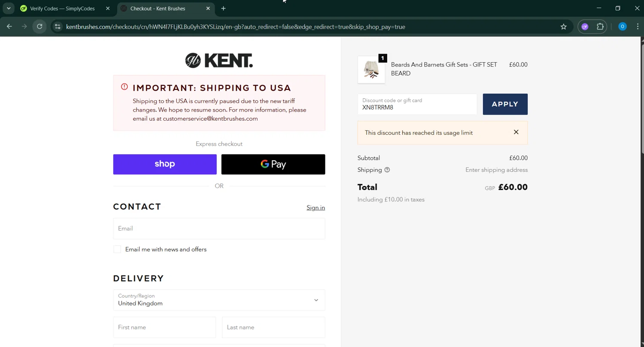644x347 pixels.
Task: Minimize the browser window
Action: [599, 8]
